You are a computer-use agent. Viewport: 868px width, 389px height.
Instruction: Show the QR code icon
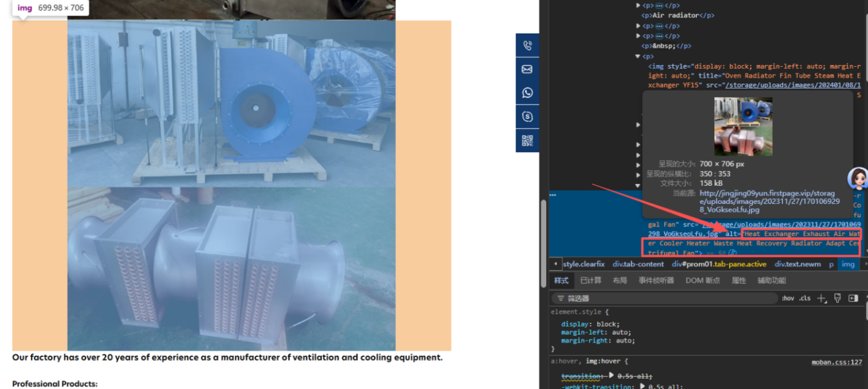pyautogui.click(x=528, y=140)
